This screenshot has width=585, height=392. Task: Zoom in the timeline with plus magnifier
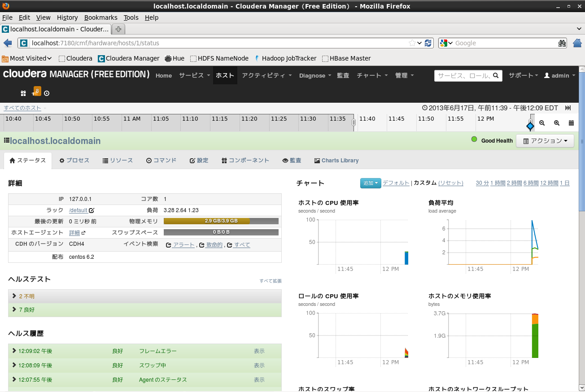point(557,123)
